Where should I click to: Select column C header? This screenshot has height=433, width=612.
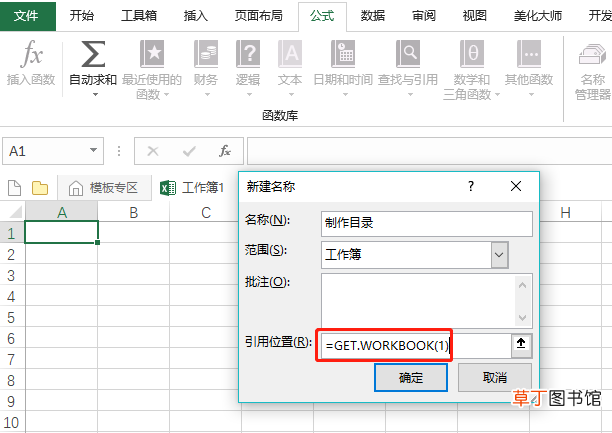(x=206, y=212)
